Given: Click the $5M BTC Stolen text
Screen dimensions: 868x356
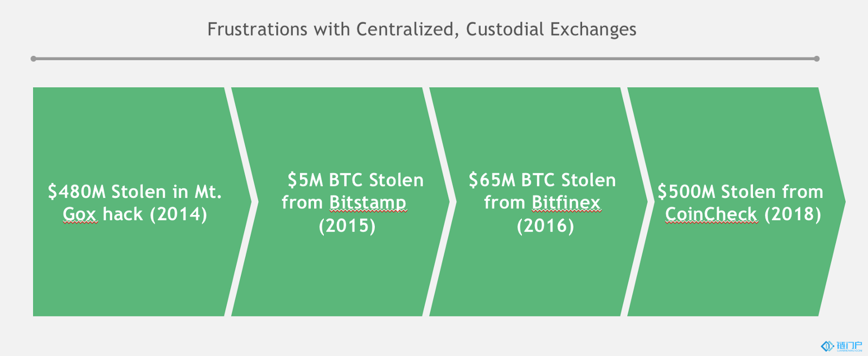Looking at the screenshot, I should [355, 180].
